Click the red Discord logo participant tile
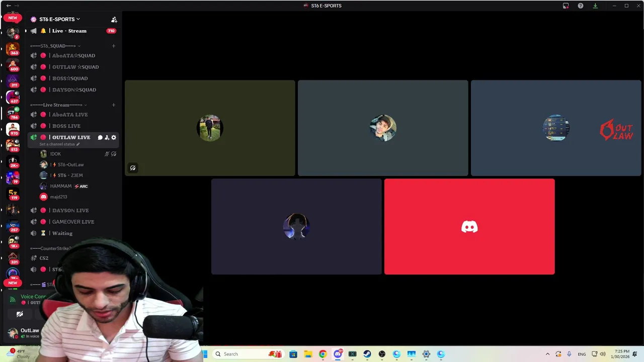 click(x=469, y=227)
